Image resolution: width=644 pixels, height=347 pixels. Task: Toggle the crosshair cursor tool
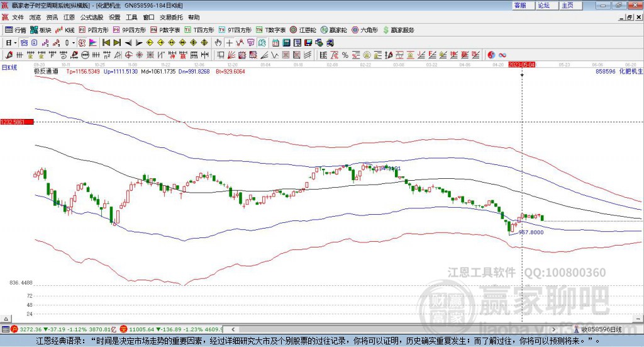[229, 43]
